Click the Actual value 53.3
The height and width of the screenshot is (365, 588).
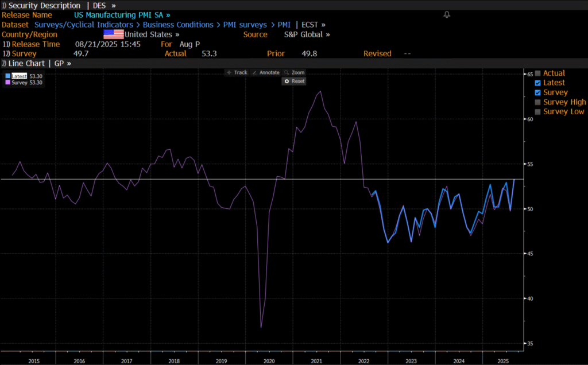(x=209, y=53)
